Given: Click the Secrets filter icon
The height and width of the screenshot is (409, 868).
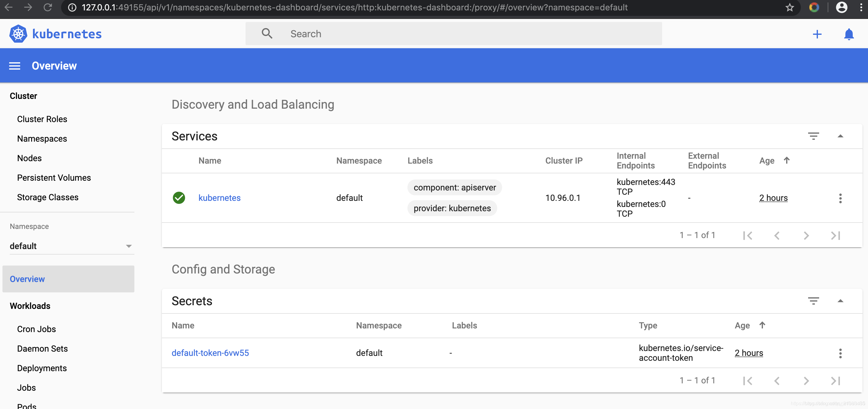Looking at the screenshot, I should pyautogui.click(x=813, y=301).
